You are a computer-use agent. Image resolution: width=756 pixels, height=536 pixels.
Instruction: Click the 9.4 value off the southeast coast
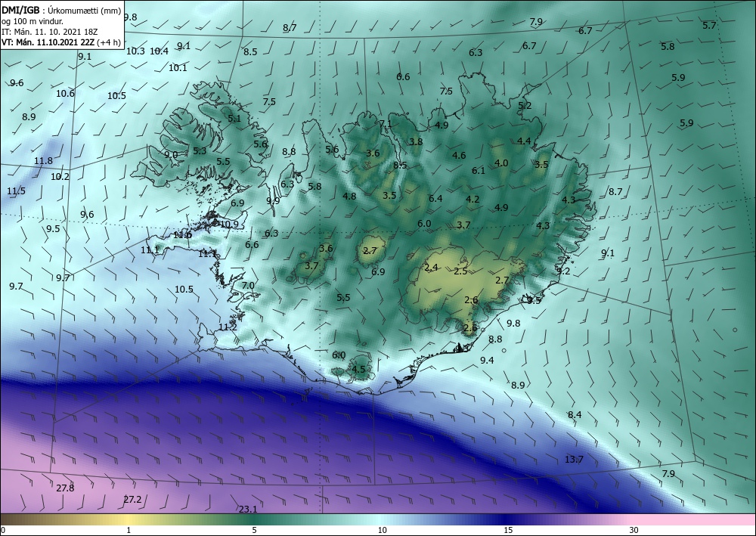point(487,360)
